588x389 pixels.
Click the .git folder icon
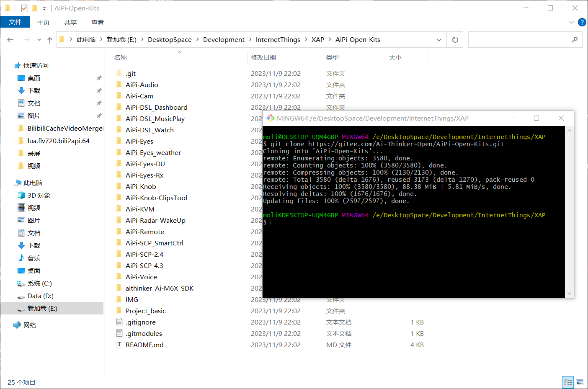point(119,73)
